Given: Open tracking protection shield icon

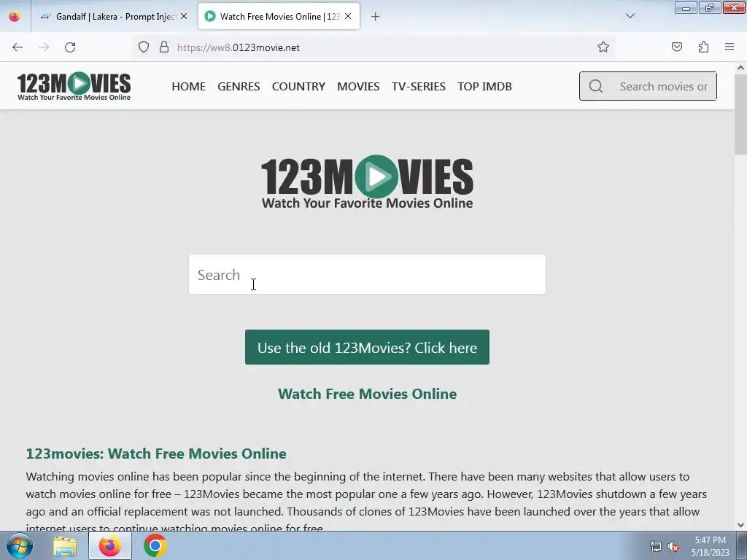Looking at the screenshot, I should coord(144,47).
